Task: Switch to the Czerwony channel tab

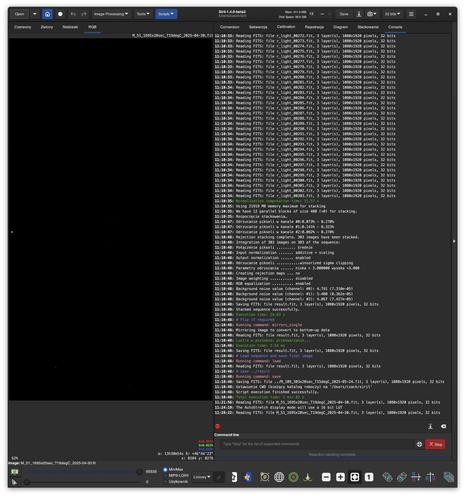Action: [23, 27]
